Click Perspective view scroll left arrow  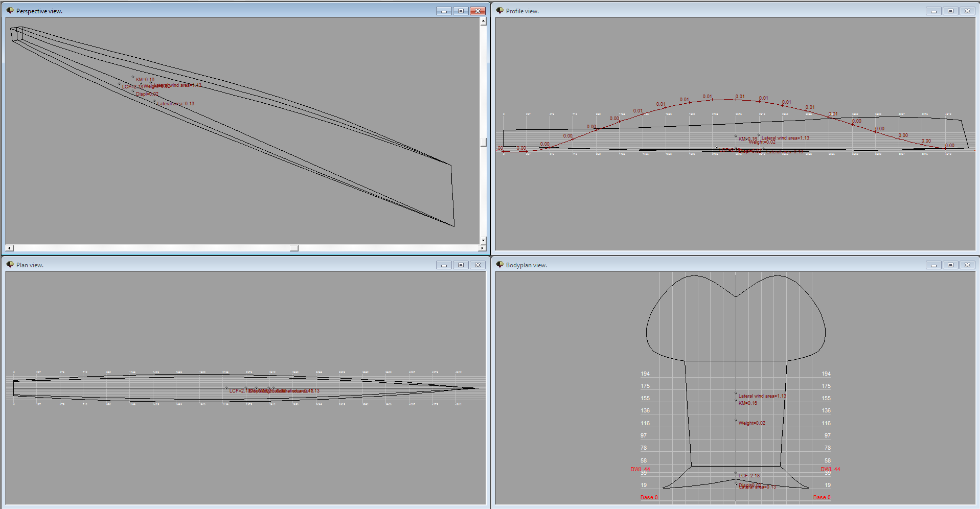pyautogui.click(x=9, y=248)
